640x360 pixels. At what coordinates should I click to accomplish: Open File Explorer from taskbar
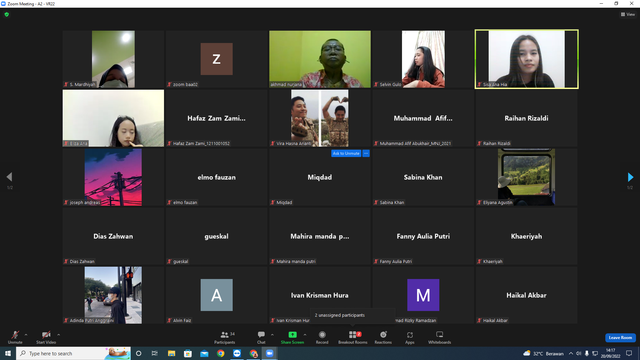pyautogui.click(x=171, y=353)
